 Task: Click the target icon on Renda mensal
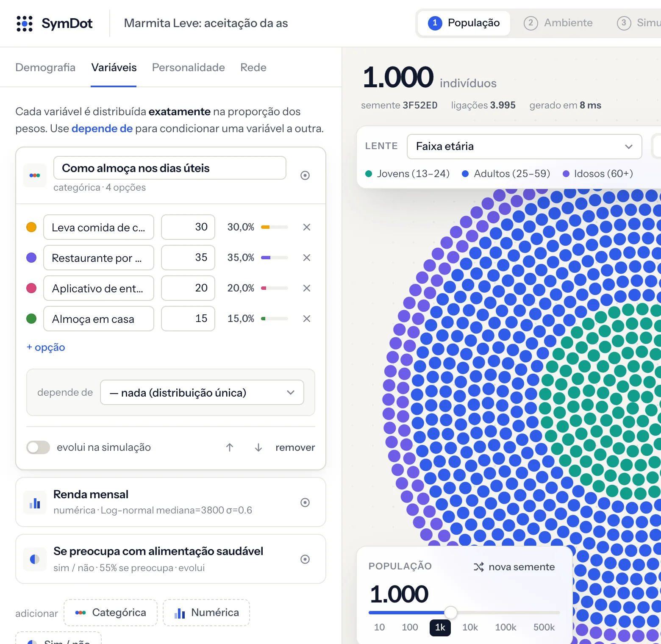point(305,502)
